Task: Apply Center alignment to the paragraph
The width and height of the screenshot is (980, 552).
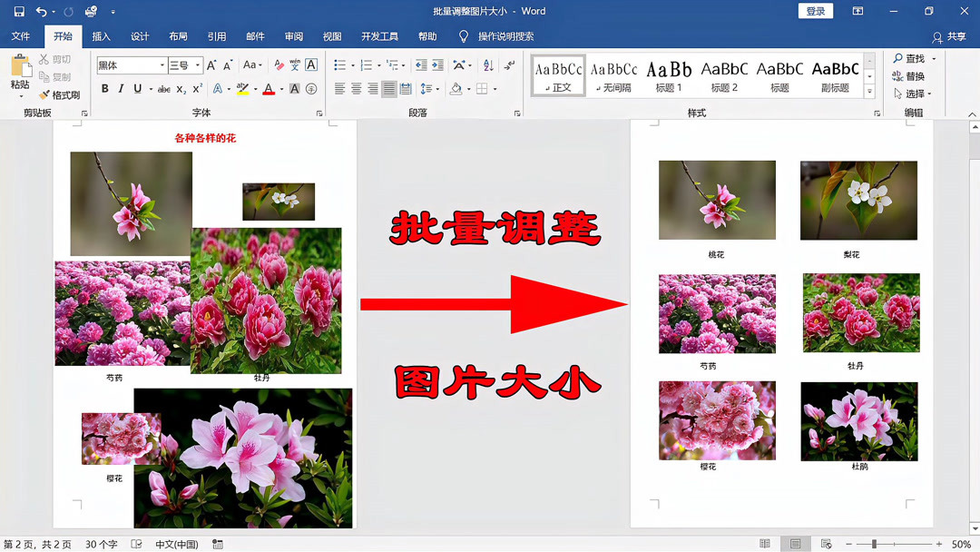Action: point(358,87)
